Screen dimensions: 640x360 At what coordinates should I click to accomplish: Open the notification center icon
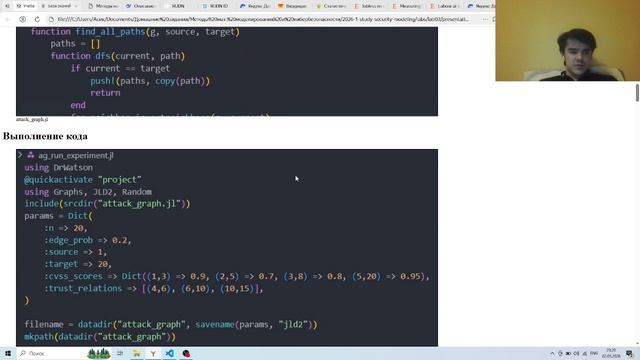(x=629, y=353)
